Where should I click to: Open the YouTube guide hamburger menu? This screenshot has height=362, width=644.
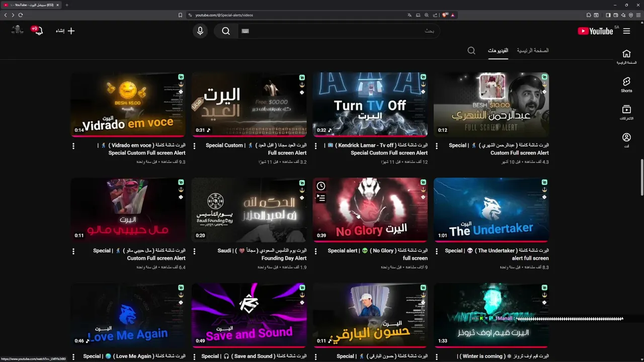[x=626, y=31]
